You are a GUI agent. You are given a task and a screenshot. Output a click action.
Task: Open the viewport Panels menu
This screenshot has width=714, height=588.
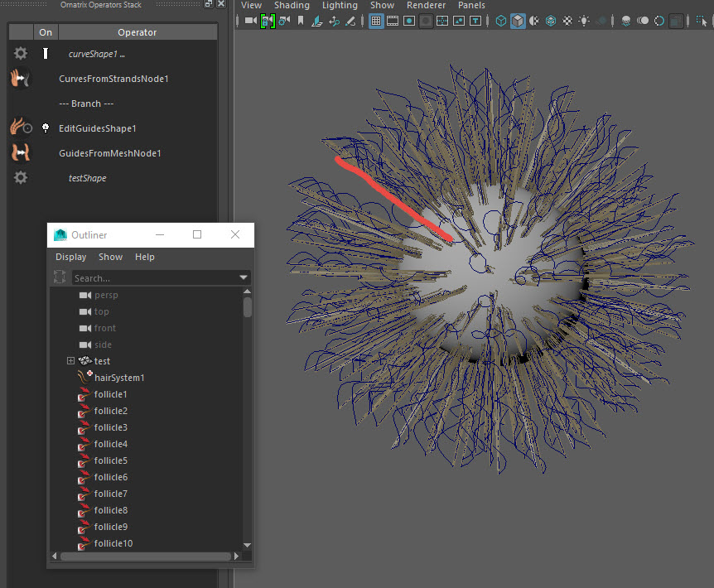point(471,5)
